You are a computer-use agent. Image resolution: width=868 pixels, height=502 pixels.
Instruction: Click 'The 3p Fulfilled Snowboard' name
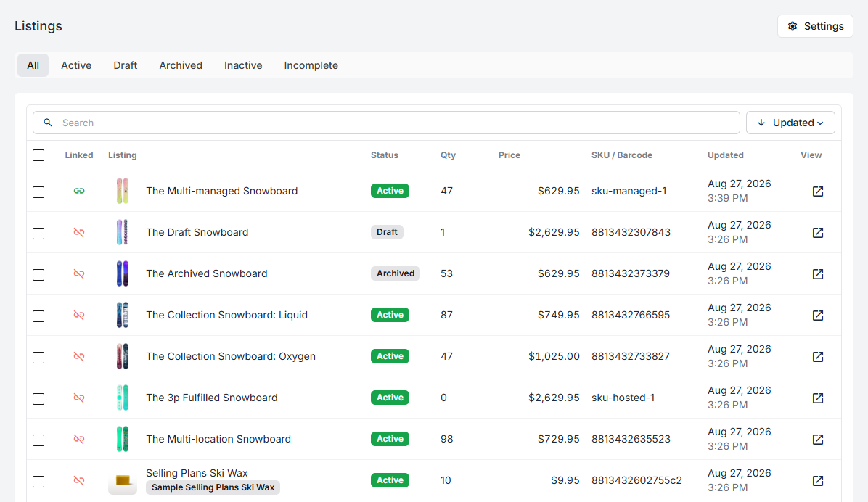[211, 398]
